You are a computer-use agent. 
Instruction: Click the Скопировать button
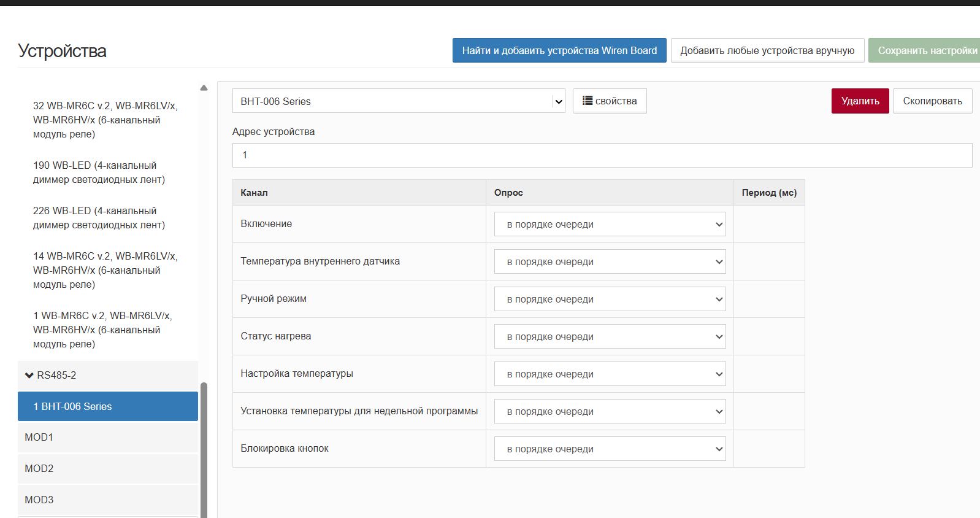932,101
